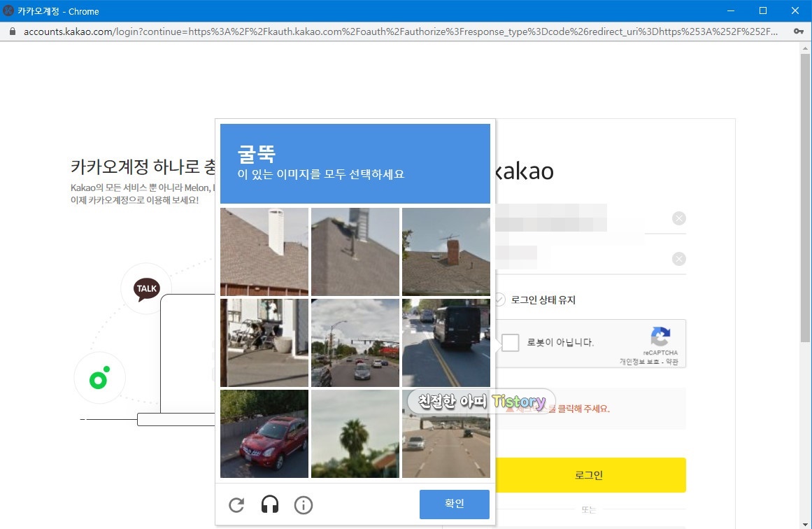Select the dark roof vent pipe tile
The image size is (812, 529).
(x=355, y=252)
